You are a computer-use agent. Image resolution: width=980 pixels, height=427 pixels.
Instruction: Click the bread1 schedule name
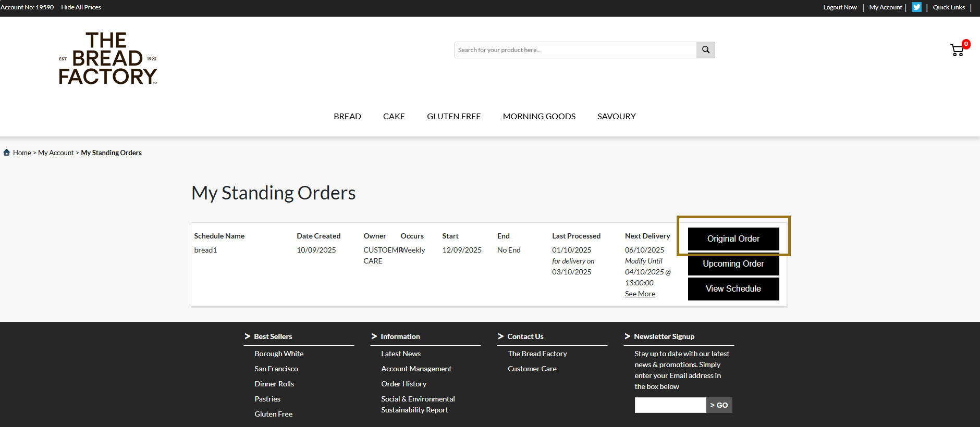(x=205, y=250)
